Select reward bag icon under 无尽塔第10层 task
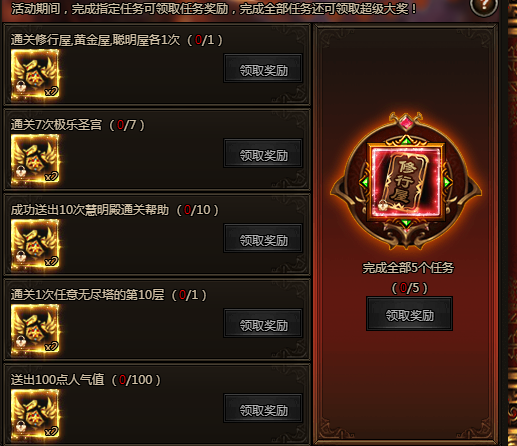 click(35, 329)
